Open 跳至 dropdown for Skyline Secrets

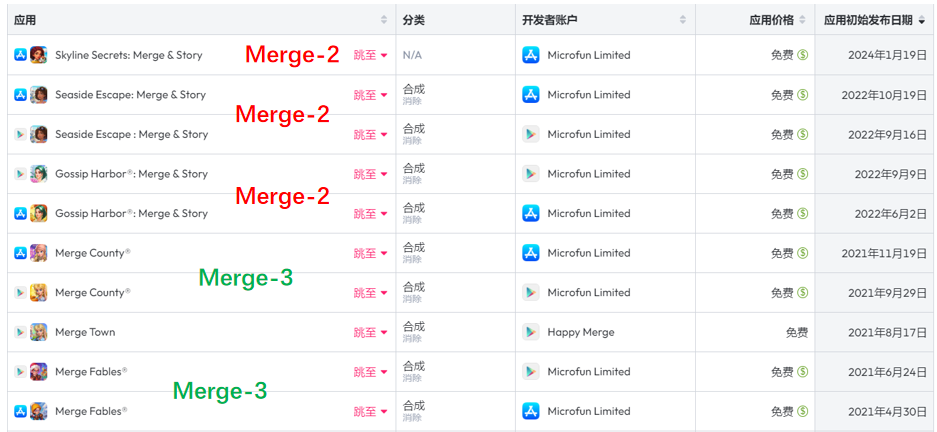coord(370,55)
